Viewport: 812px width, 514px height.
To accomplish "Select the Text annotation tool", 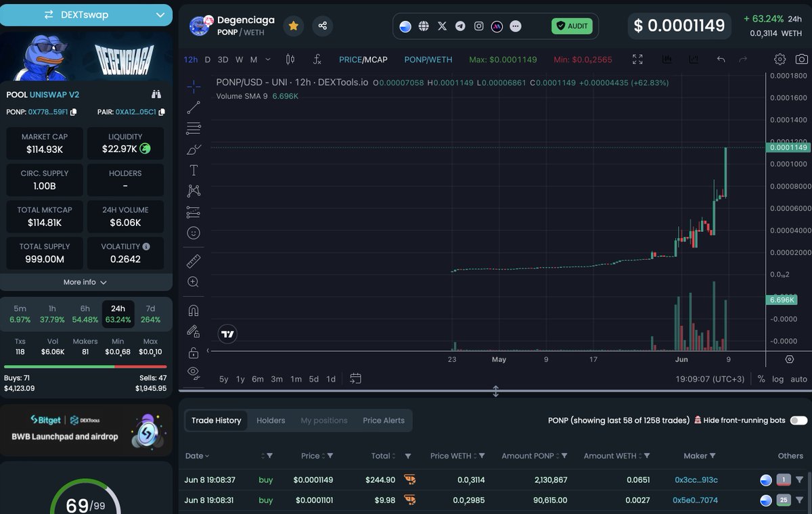I will (194, 170).
